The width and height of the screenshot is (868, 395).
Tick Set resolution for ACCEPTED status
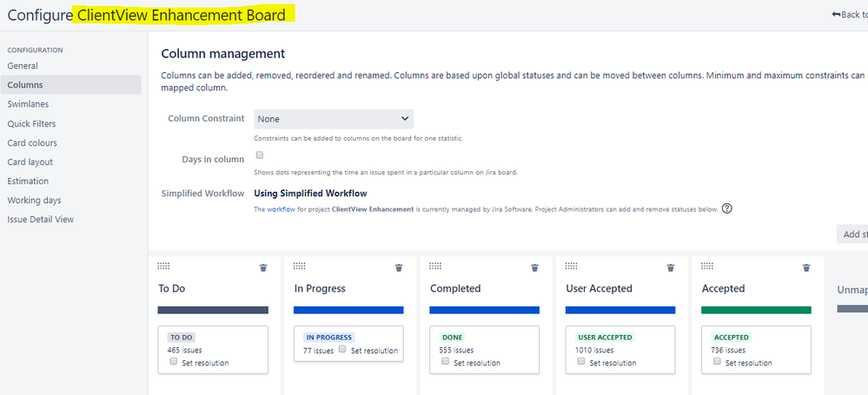pyautogui.click(x=718, y=361)
